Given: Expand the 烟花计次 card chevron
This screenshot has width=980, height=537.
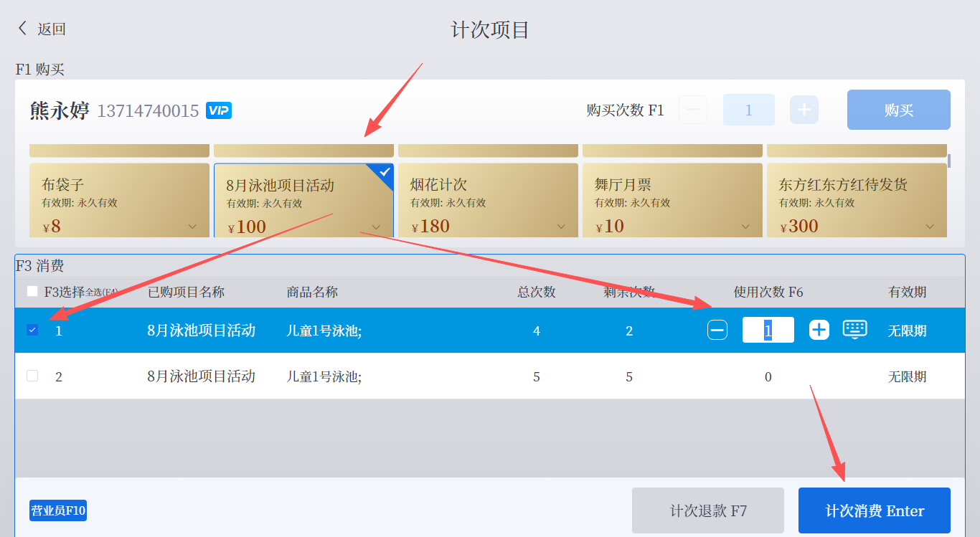Looking at the screenshot, I should [561, 227].
